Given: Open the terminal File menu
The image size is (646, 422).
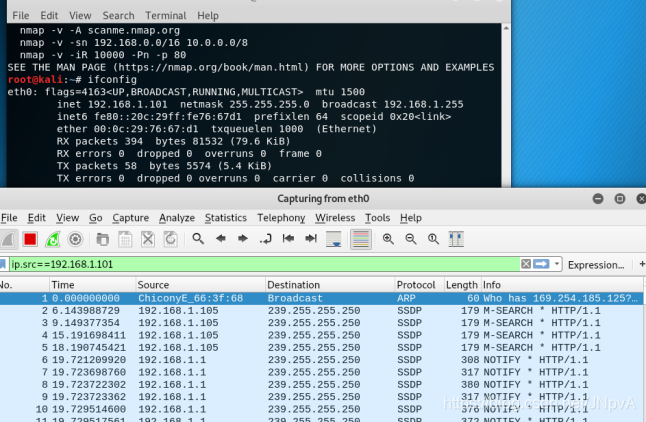Looking at the screenshot, I should [21, 16].
